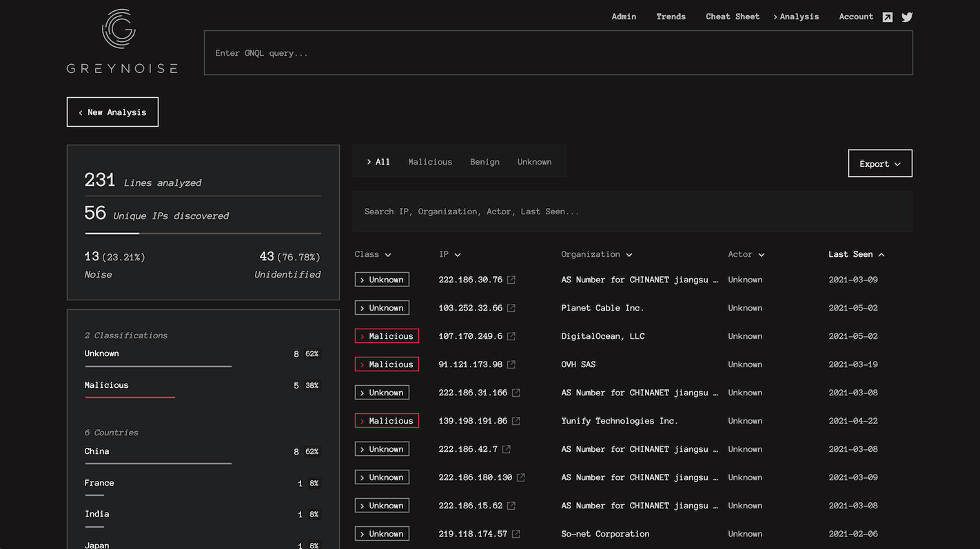Expand Malicious row for OVH SAS

click(x=387, y=364)
